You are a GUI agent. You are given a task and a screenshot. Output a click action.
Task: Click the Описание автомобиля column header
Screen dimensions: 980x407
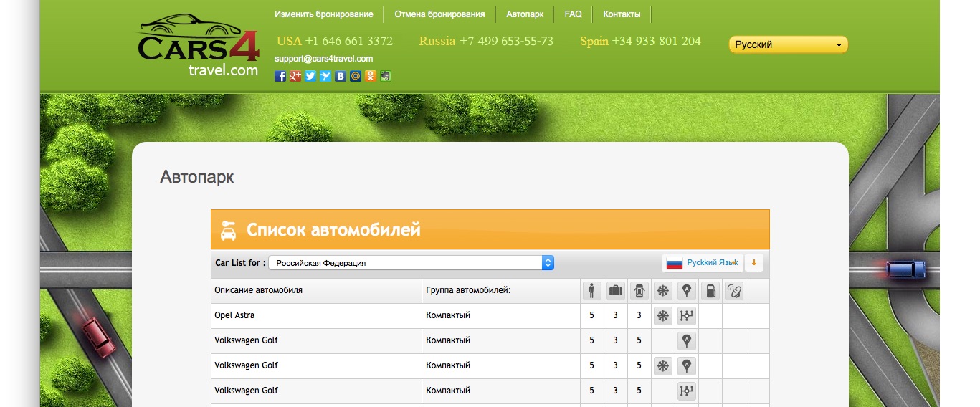tap(258, 290)
